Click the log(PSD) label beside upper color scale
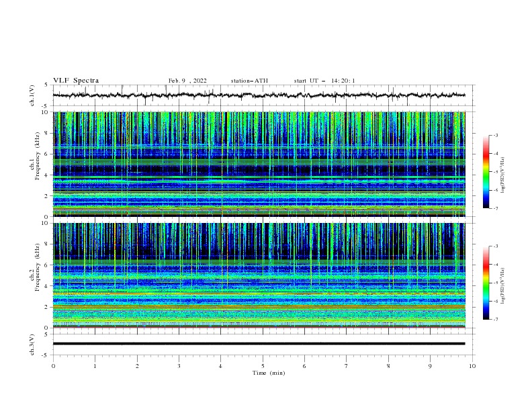Image resolution: width=532 pixels, height=411 pixels. tap(502, 175)
